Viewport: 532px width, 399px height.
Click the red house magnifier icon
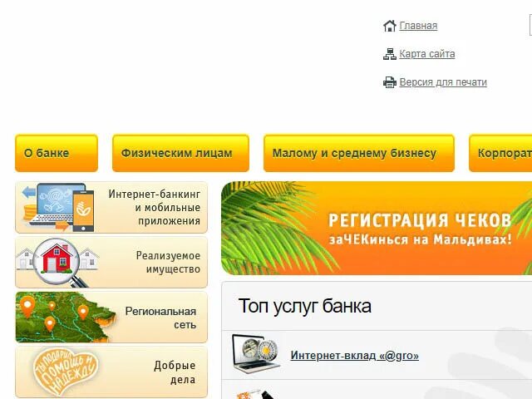coord(57,262)
